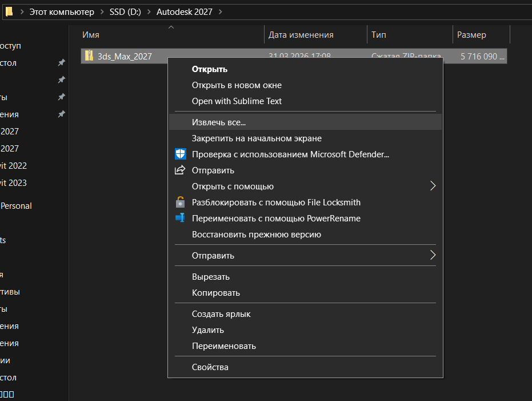
Task: Open 'it 2022' sidebar item
Action: (x=13, y=166)
